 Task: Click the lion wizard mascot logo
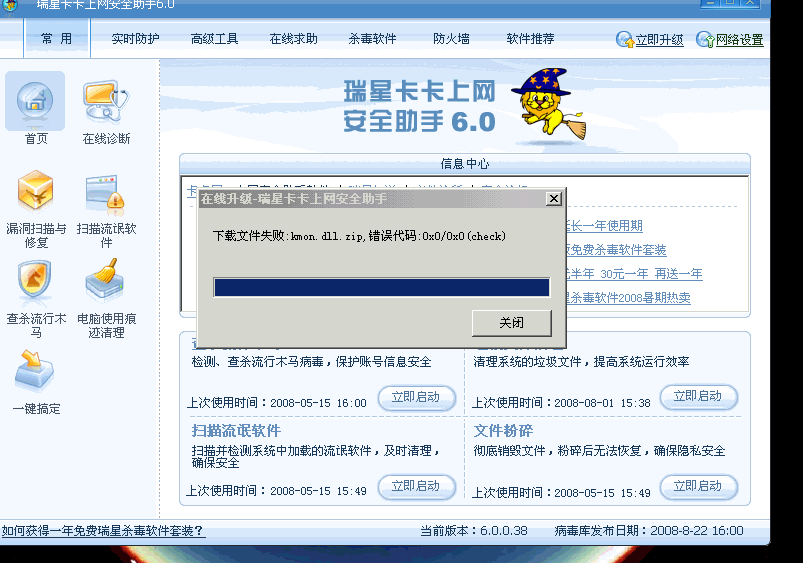tap(549, 104)
